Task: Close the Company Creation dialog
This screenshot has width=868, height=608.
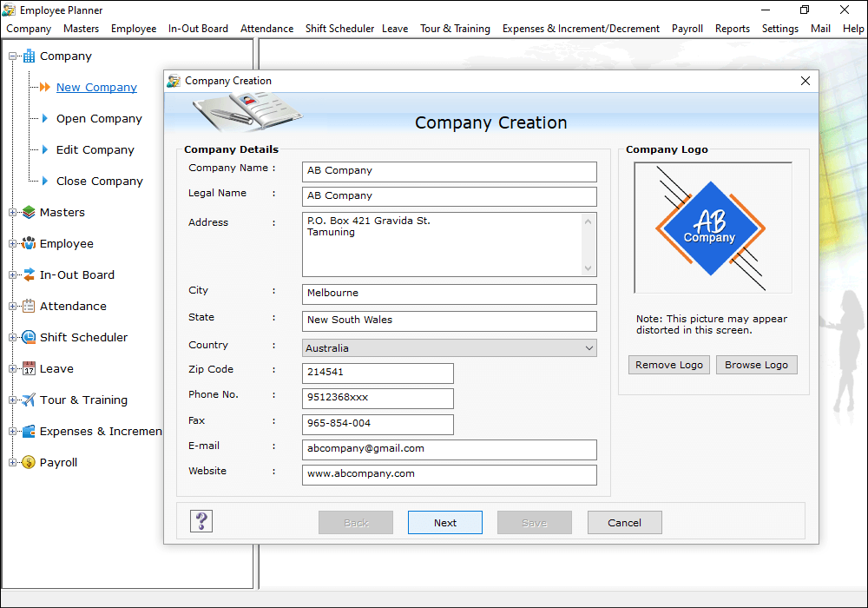Action: 805,81
